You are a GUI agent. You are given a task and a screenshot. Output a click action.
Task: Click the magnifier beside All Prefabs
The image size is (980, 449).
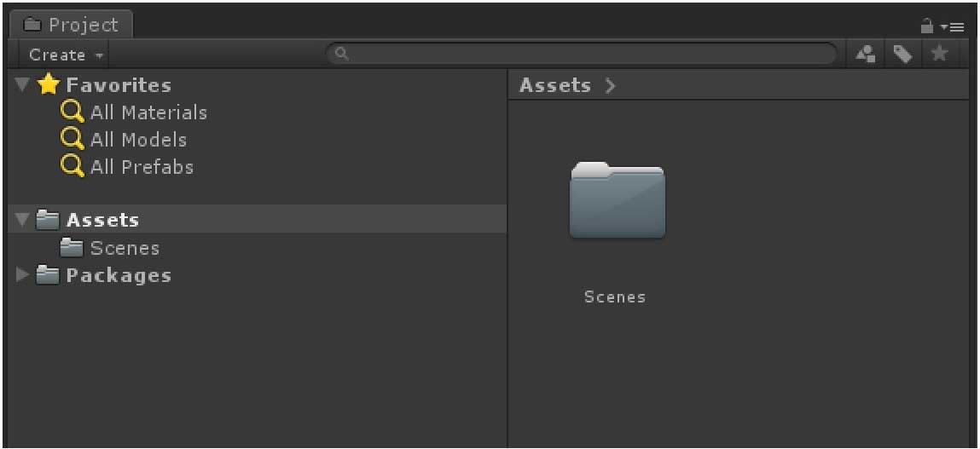coord(72,167)
